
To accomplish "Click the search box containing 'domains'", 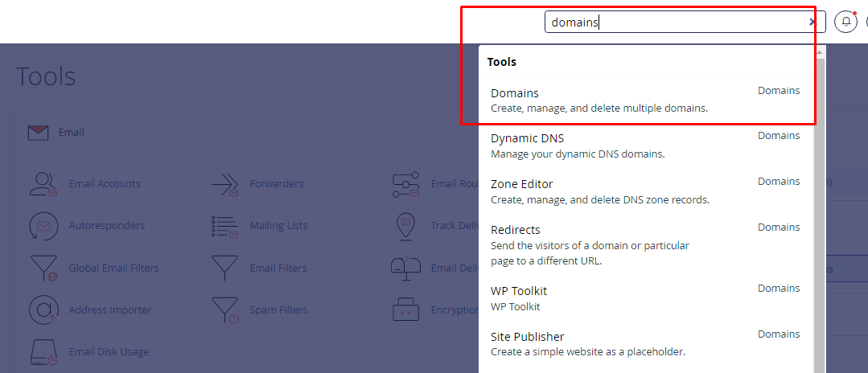I will click(x=685, y=23).
